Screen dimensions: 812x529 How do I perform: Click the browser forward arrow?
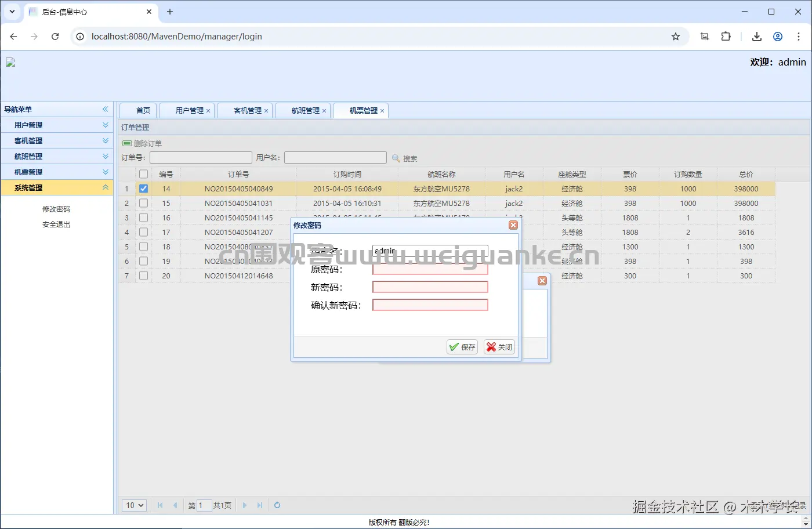tap(34, 37)
